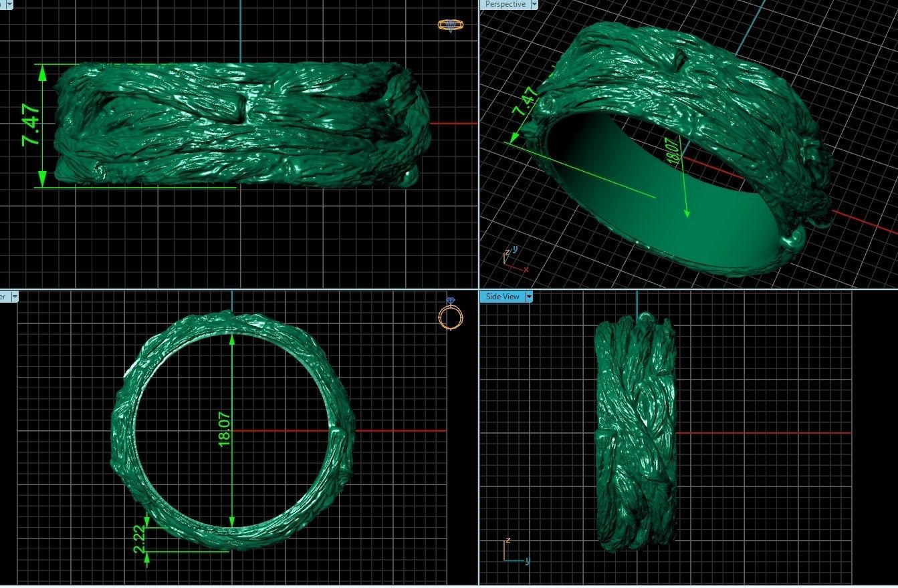Select the ring model in the Side View
Image resolution: width=898 pixels, height=588 pixels.
(635, 432)
